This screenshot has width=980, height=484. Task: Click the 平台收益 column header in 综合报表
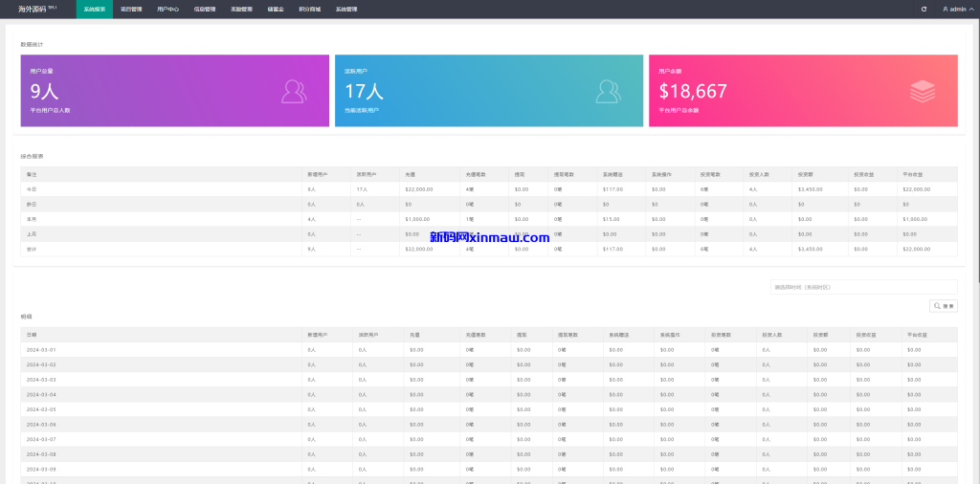coord(914,174)
